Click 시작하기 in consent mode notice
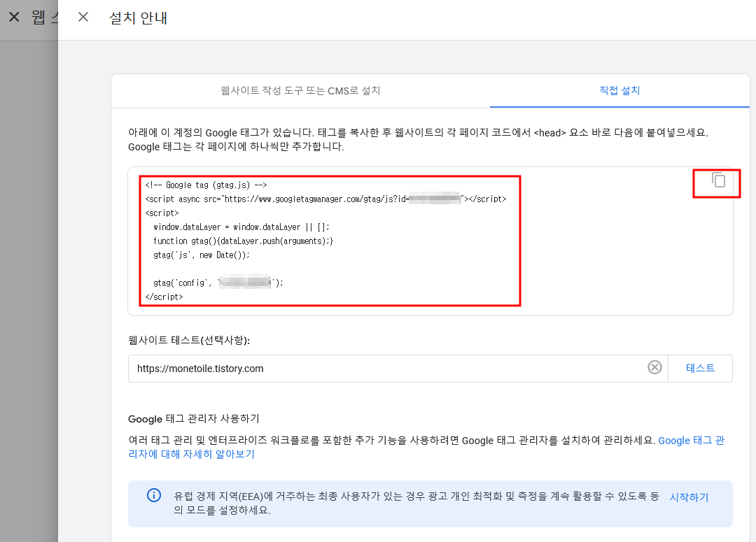The image size is (756, 542). (x=689, y=497)
